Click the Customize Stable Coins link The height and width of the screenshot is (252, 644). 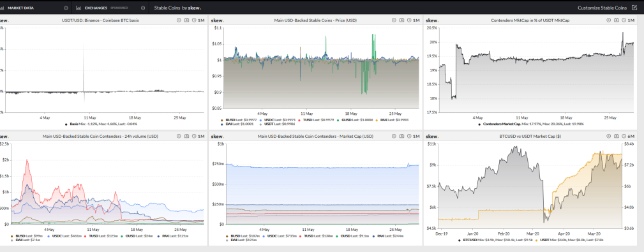602,8
